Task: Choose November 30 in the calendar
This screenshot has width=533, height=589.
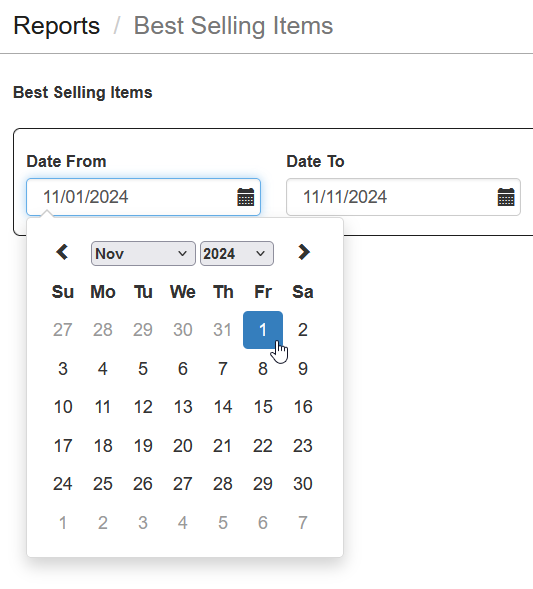Action: click(303, 483)
